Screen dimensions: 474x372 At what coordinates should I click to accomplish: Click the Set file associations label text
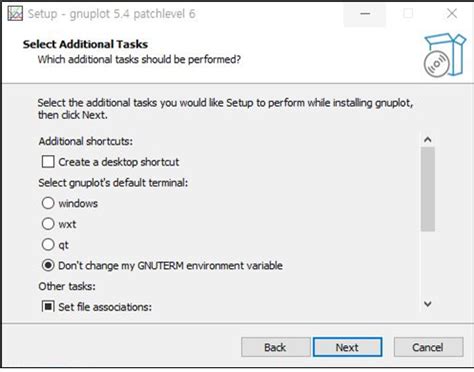click(x=105, y=307)
